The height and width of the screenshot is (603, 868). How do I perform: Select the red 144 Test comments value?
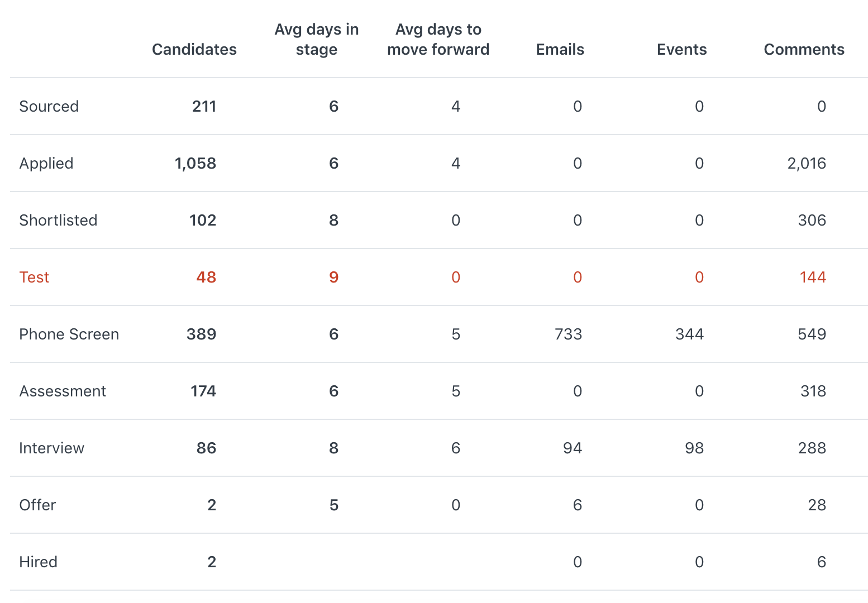pos(813,277)
